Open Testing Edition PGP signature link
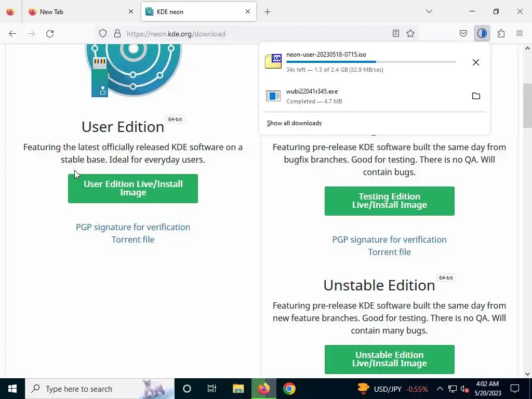 tap(390, 240)
